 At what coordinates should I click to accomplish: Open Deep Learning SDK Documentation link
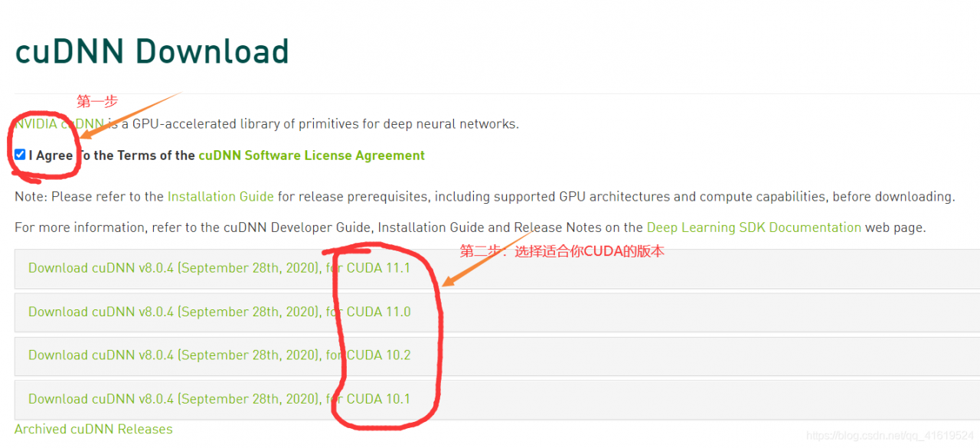click(x=754, y=227)
